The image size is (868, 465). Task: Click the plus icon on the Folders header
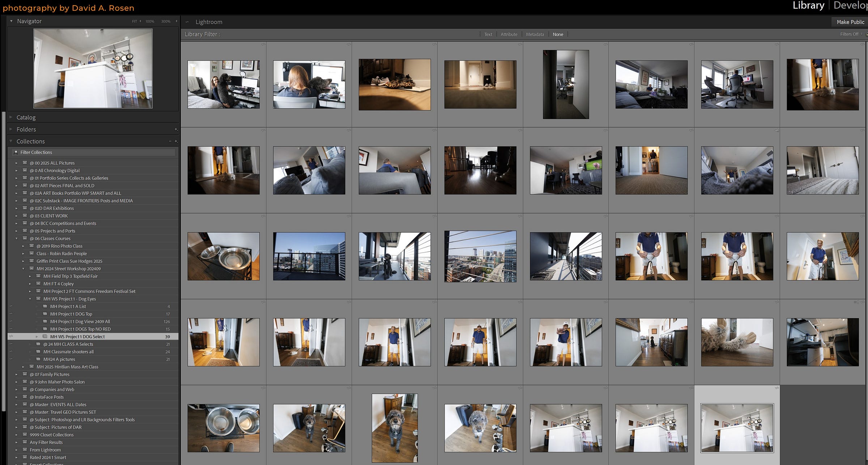pos(176,129)
